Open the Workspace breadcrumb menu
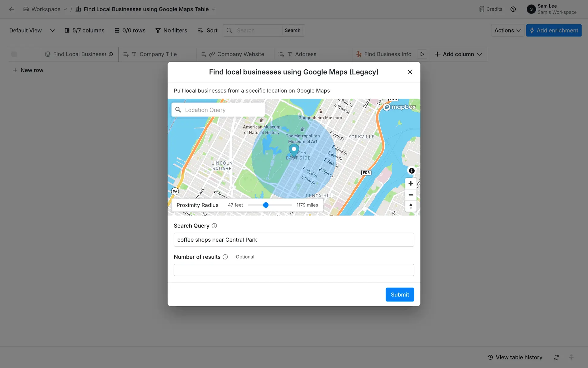Viewport: 588px width, 368px height. coord(45,9)
